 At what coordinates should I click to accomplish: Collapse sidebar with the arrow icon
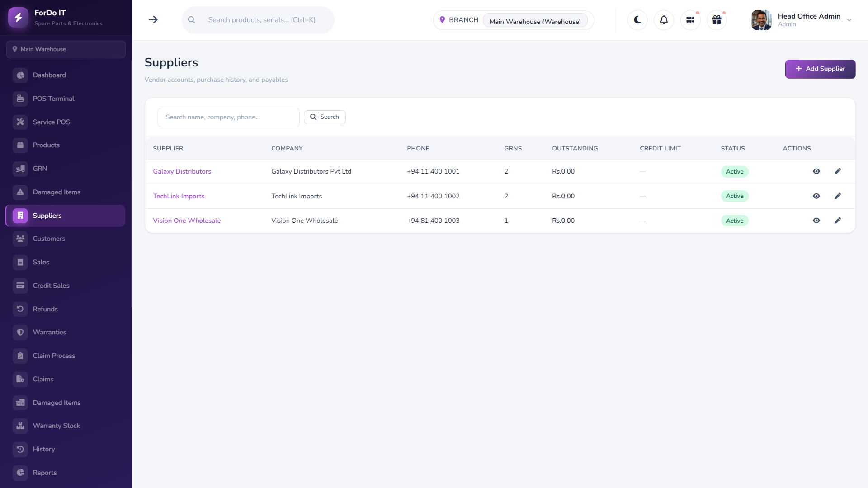coord(153,20)
